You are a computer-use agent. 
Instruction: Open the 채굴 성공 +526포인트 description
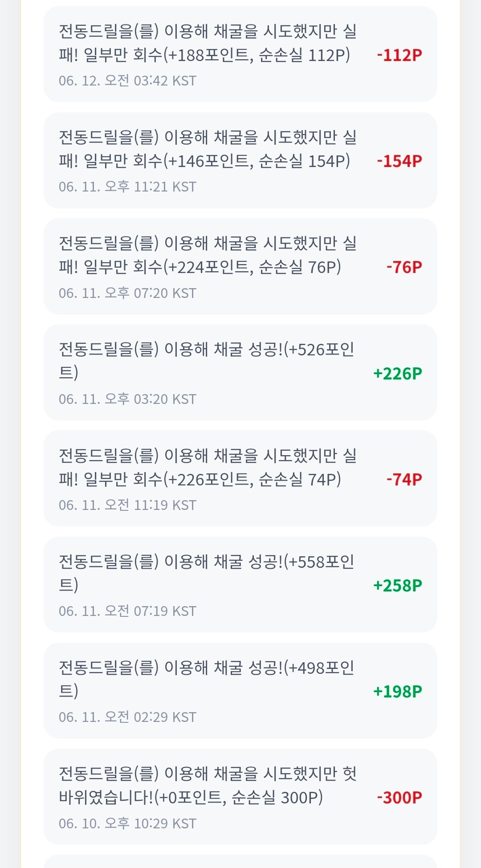pos(207,361)
